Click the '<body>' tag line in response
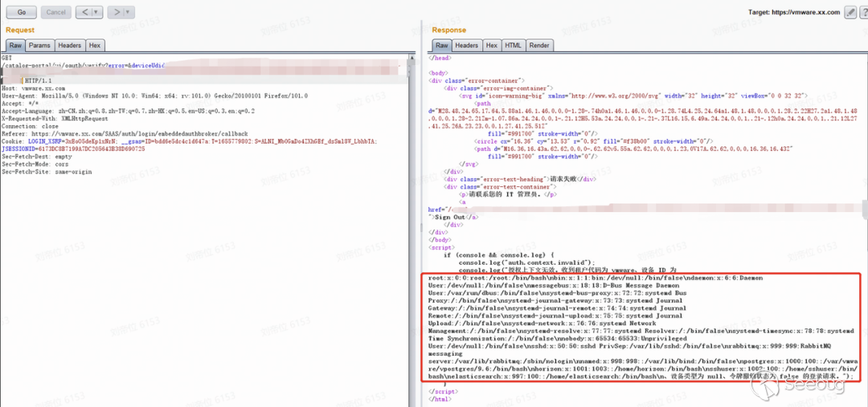 (x=439, y=72)
